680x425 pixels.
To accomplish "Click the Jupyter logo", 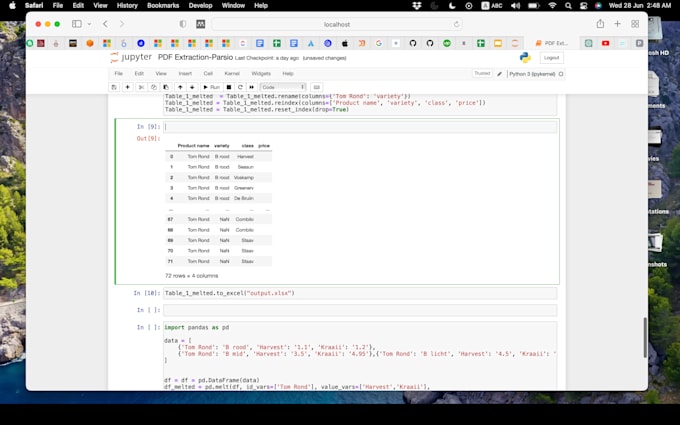I will tap(131, 57).
